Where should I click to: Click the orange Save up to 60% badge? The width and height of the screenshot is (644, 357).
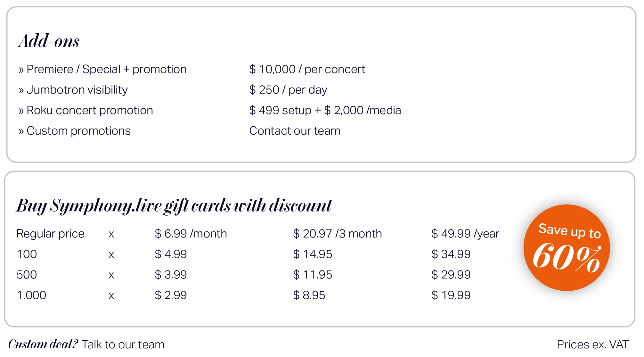click(567, 248)
